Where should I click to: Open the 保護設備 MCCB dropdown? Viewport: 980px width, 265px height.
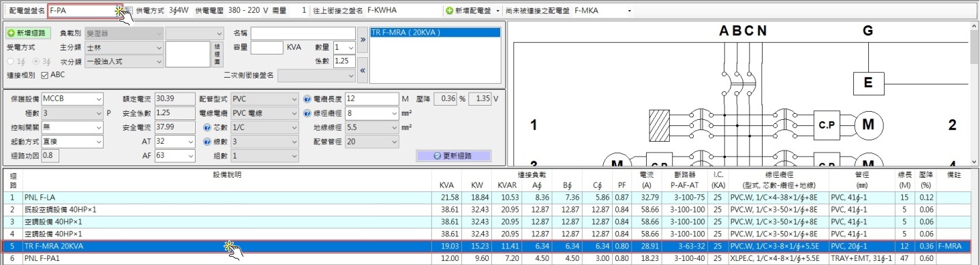pyautogui.click(x=72, y=99)
